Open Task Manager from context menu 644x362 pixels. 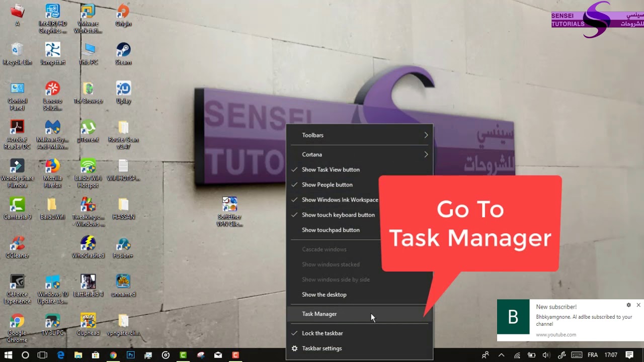359,314
